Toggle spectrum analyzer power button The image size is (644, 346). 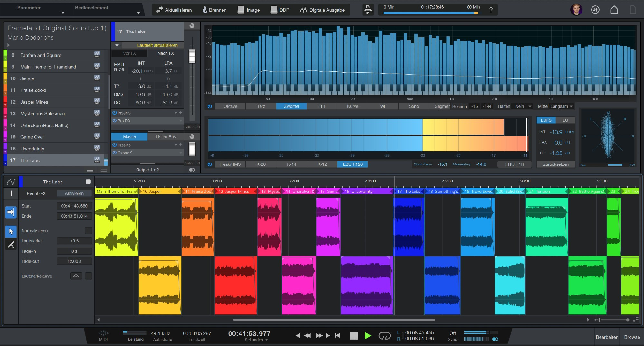click(210, 106)
